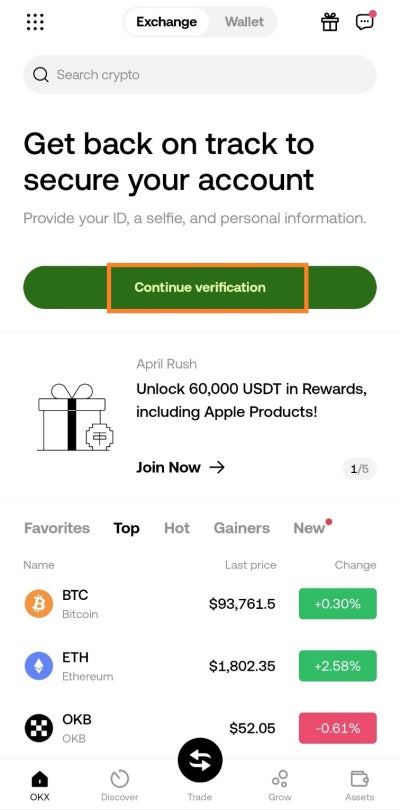400x810 pixels.
Task: Click the Join Now arrow link
Action: coord(180,468)
